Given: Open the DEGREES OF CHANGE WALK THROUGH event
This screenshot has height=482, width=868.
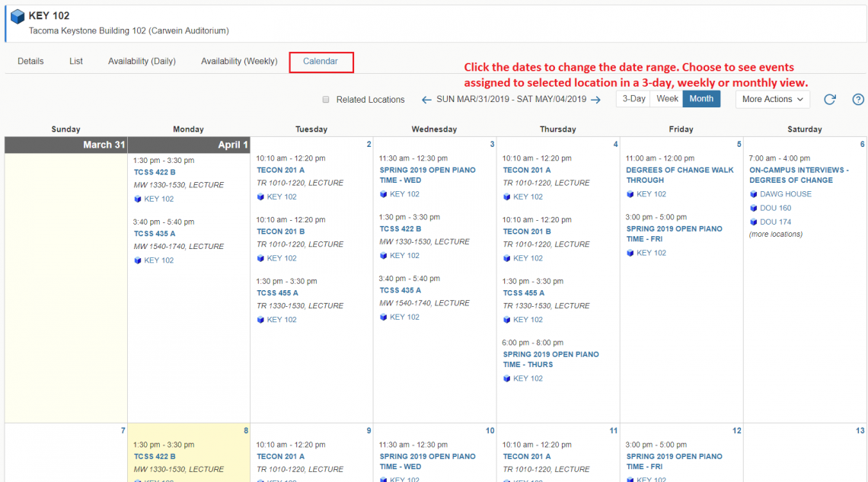Looking at the screenshot, I should 679,175.
